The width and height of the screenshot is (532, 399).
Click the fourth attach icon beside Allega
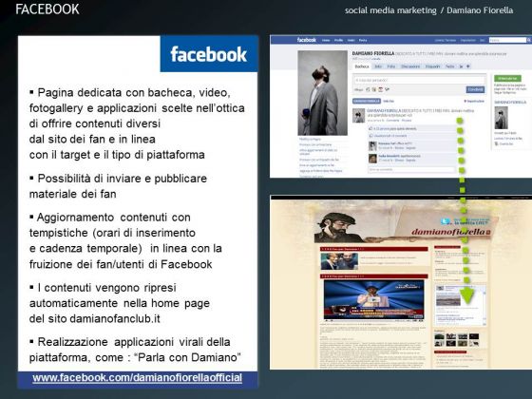(388, 89)
